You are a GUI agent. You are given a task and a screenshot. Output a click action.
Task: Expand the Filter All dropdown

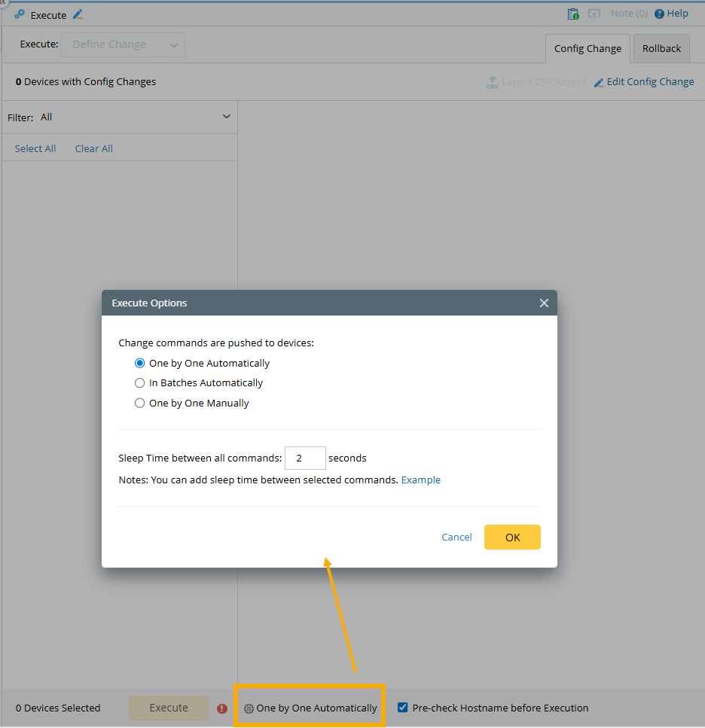click(226, 117)
